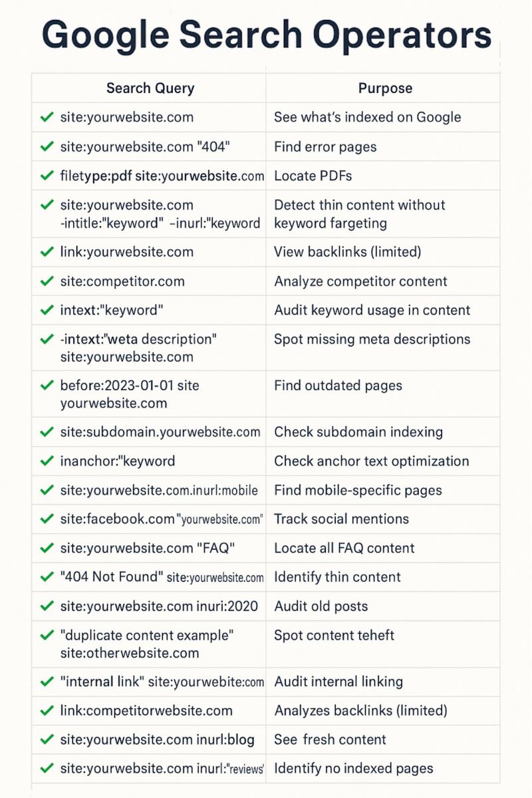Click "Check anchor text optimization" text
The width and height of the screenshot is (532, 798).
point(371,461)
